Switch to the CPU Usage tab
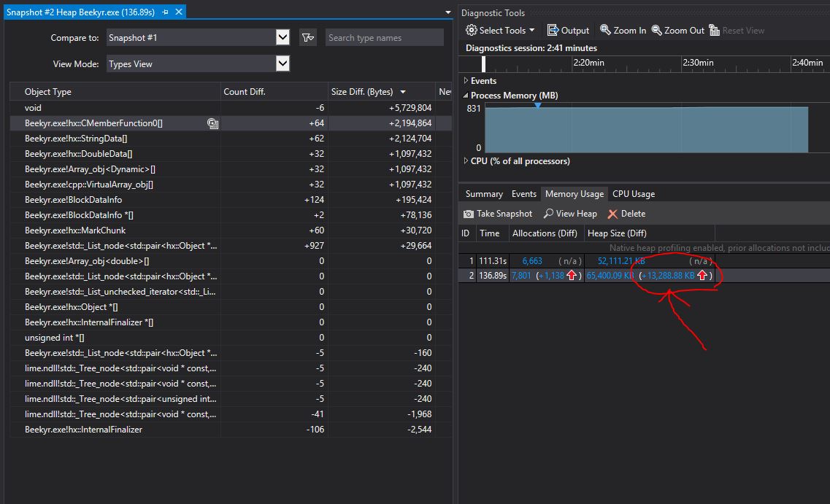This screenshot has width=830, height=504. [x=633, y=194]
